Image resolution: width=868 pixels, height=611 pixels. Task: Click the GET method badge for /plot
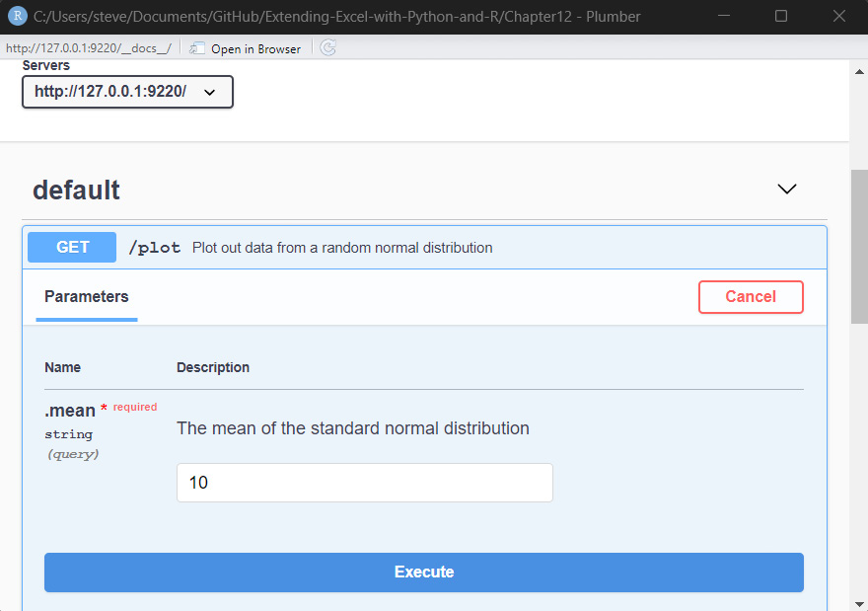(72, 247)
